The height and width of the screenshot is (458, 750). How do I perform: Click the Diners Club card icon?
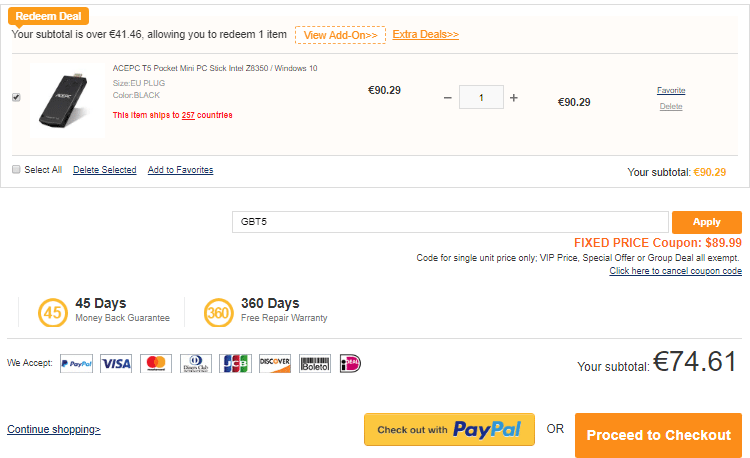(195, 364)
